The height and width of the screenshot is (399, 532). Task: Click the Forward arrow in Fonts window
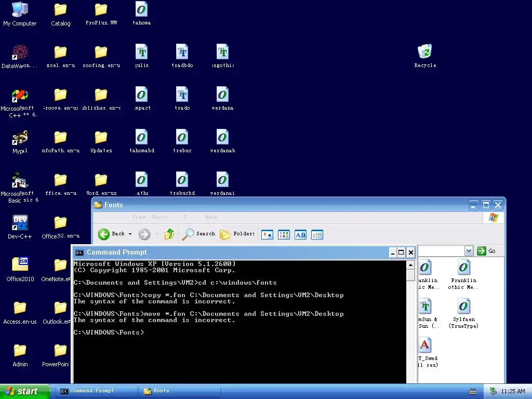[144, 234]
